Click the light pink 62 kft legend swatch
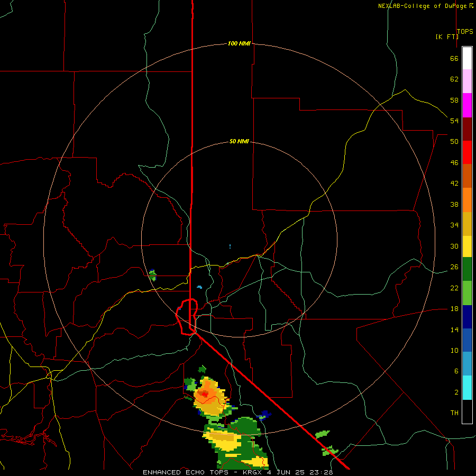The width and height of the screenshot is (476, 476). click(x=467, y=81)
